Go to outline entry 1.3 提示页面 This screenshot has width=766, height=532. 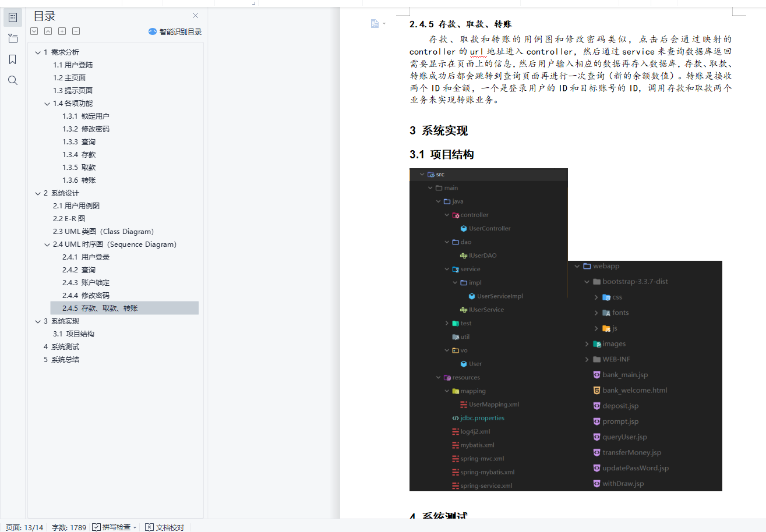(73, 90)
